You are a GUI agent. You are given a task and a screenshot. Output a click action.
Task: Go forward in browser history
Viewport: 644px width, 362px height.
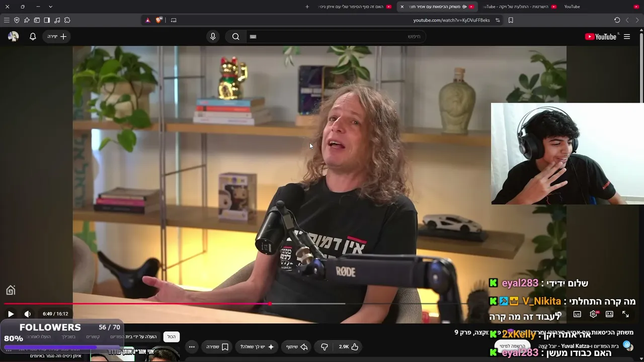pyautogui.click(x=627, y=20)
